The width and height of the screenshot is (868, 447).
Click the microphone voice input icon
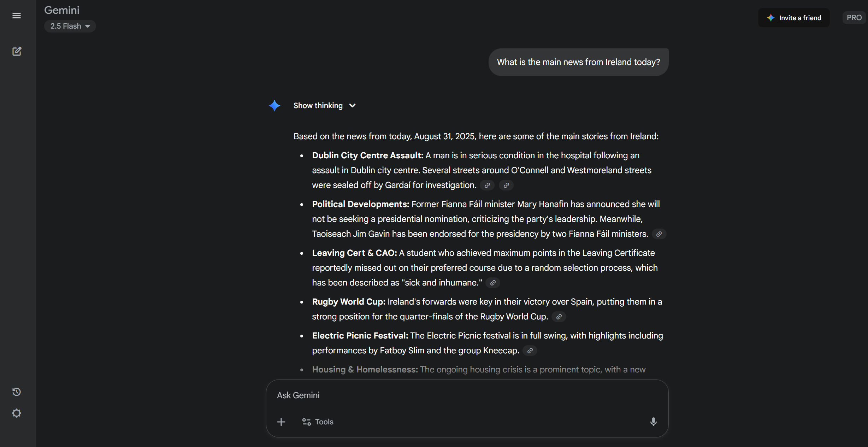[x=653, y=422]
